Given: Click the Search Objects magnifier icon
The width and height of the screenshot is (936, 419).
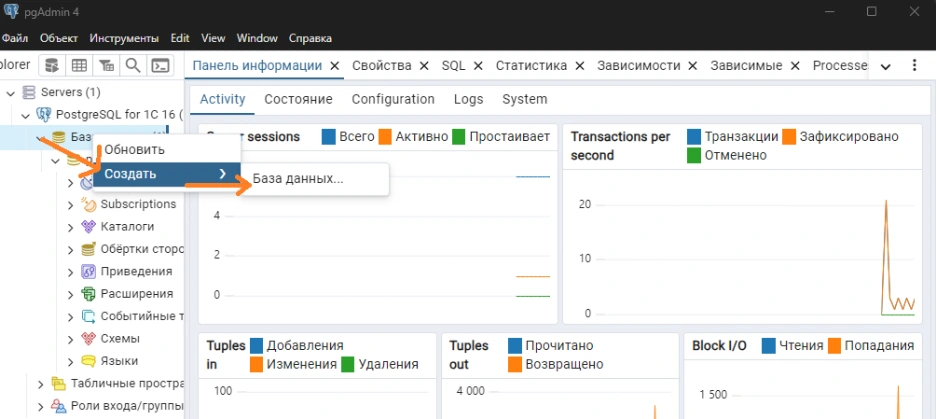Looking at the screenshot, I should click(132, 65).
